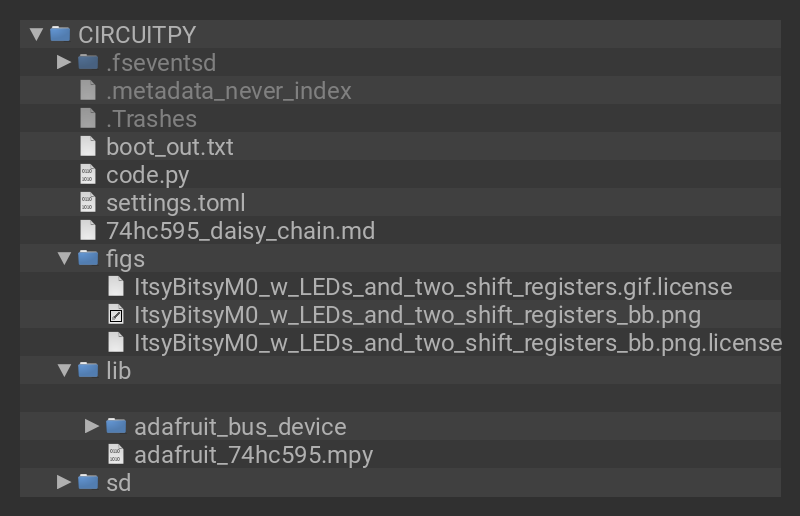Click the code.py file icon

pyautogui.click(x=88, y=175)
